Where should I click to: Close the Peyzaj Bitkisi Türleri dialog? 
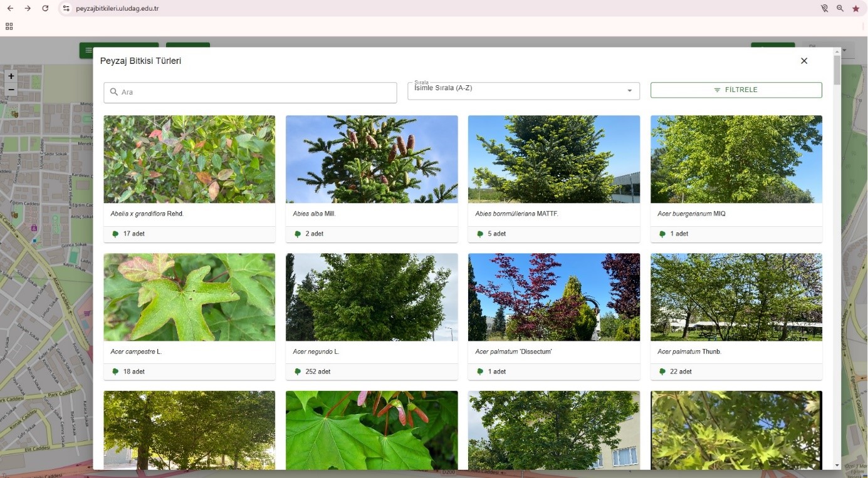point(804,61)
